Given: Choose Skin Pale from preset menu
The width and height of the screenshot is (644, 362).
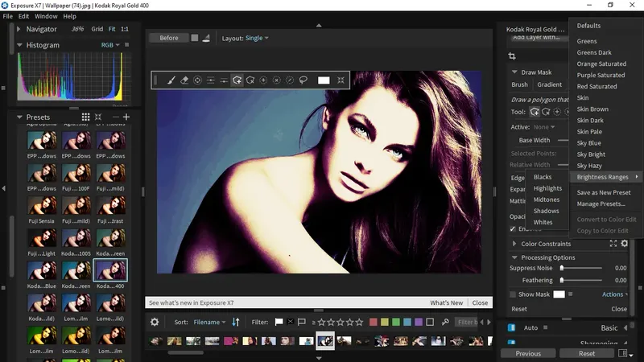Looking at the screenshot, I should click(589, 132).
